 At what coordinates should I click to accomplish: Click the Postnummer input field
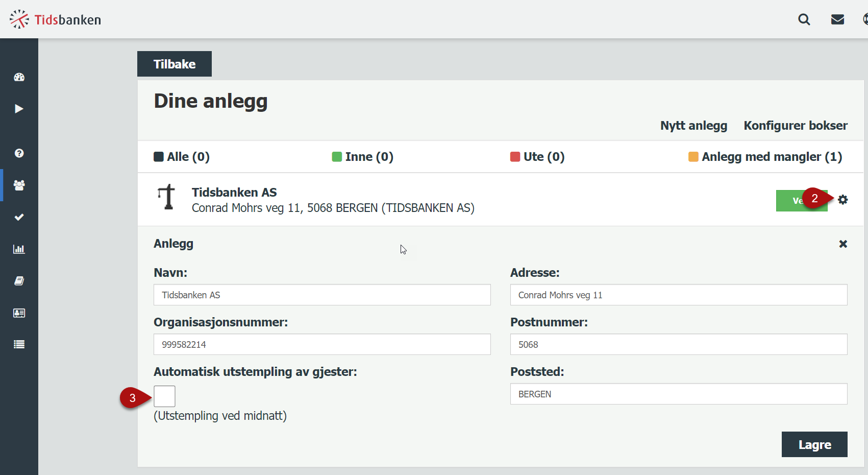point(679,344)
